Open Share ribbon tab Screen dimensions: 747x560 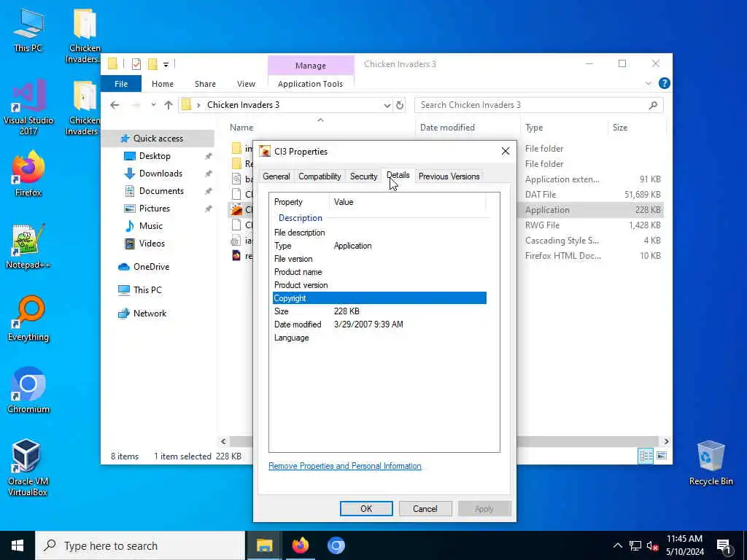point(205,84)
